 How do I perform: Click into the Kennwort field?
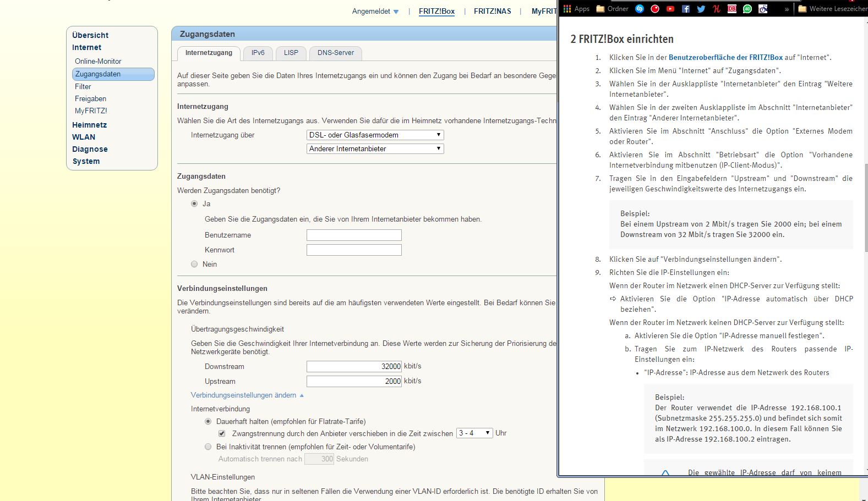tap(354, 250)
